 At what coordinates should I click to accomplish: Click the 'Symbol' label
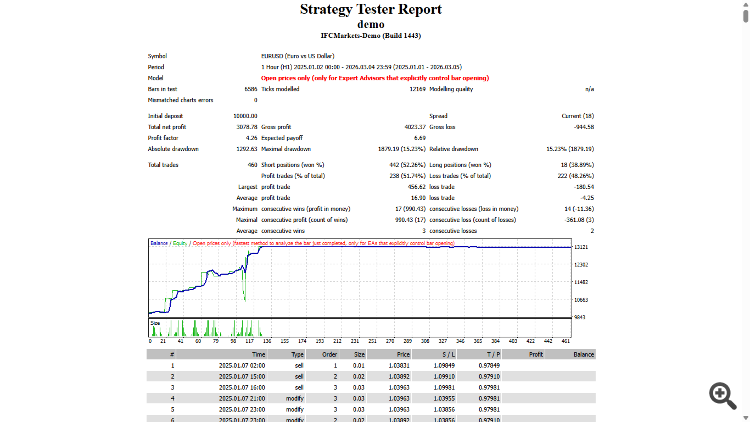pyautogui.click(x=157, y=56)
